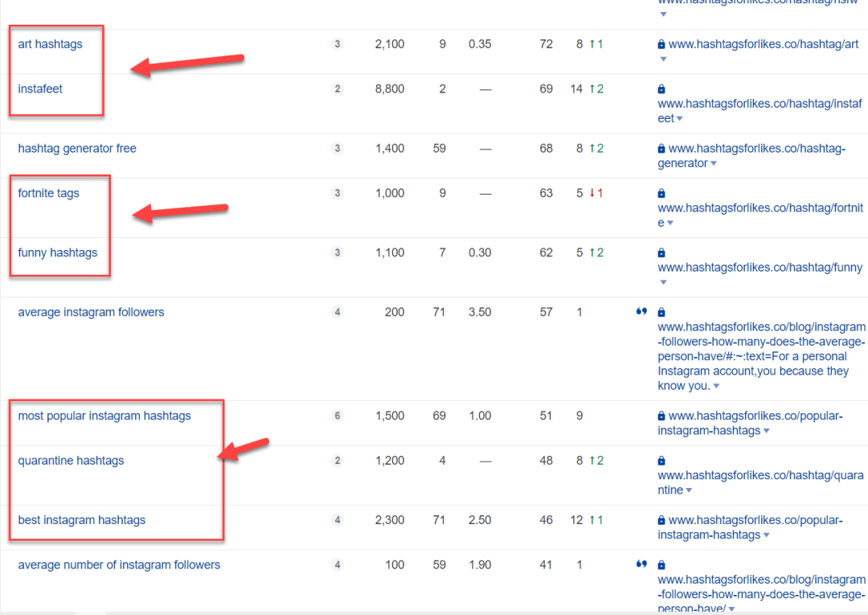The width and height of the screenshot is (868, 615).
Task: Click featured snippet quote icon for average number of instagram followers
Action: pyautogui.click(x=641, y=564)
